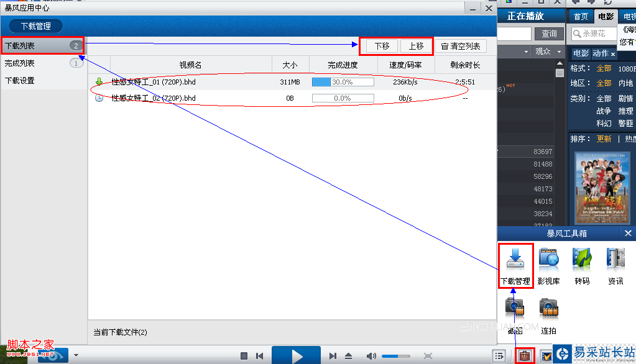Select 完成列表 in the sidebar
This screenshot has height=364, width=636.
(43, 63)
